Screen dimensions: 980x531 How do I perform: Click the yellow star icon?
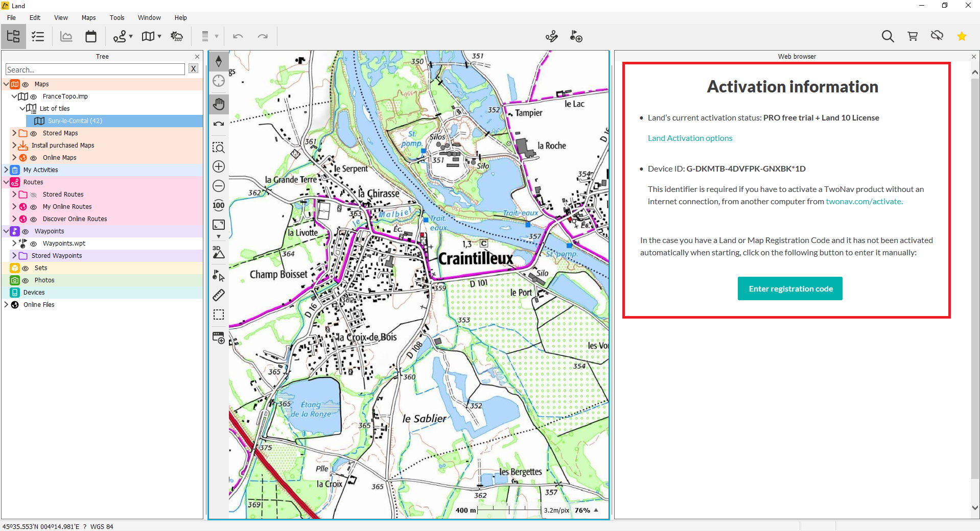962,36
